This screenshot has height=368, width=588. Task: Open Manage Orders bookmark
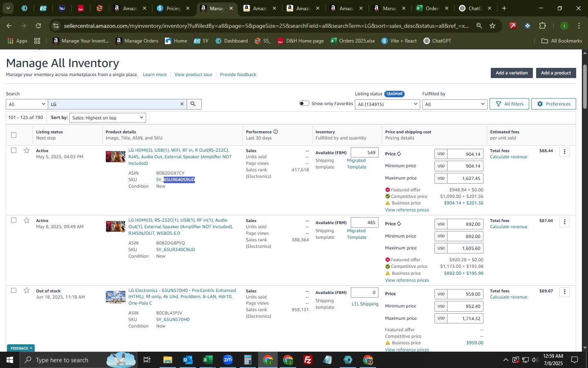(137, 41)
